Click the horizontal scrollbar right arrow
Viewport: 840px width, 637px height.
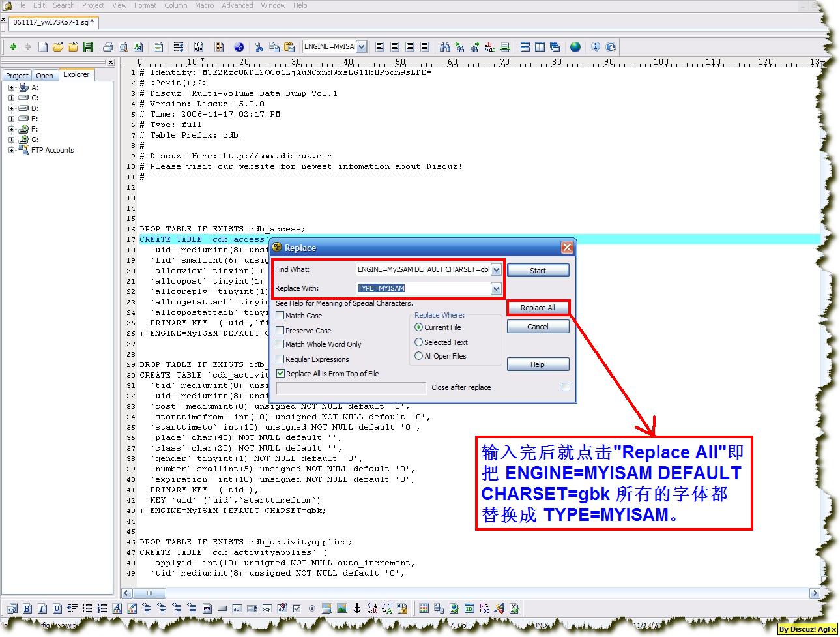[815, 593]
